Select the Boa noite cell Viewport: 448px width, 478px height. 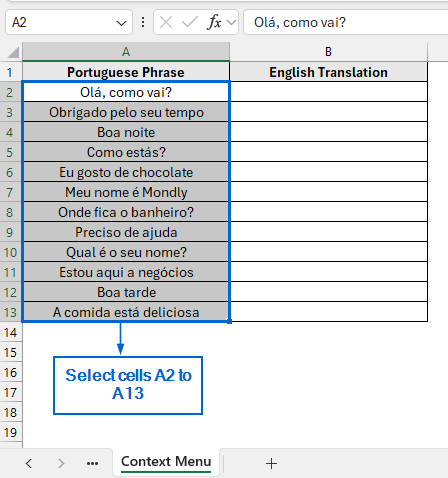tap(126, 132)
